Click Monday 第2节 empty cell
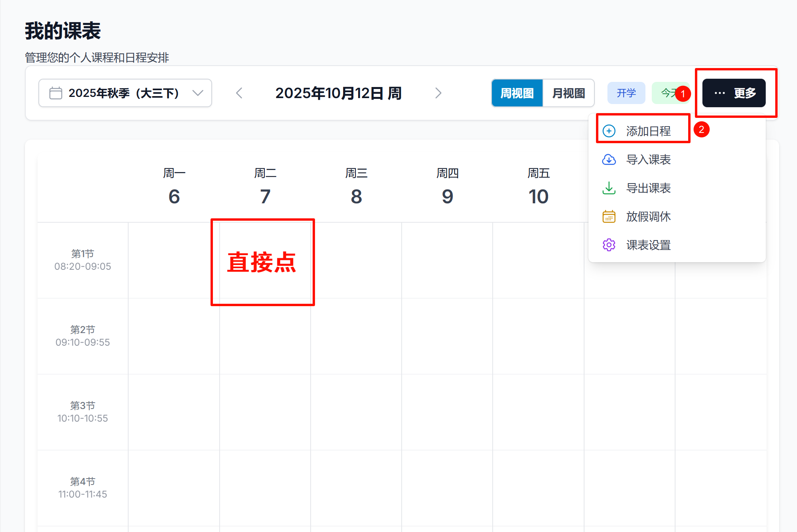Viewport: 797px width, 532px height. point(174,336)
